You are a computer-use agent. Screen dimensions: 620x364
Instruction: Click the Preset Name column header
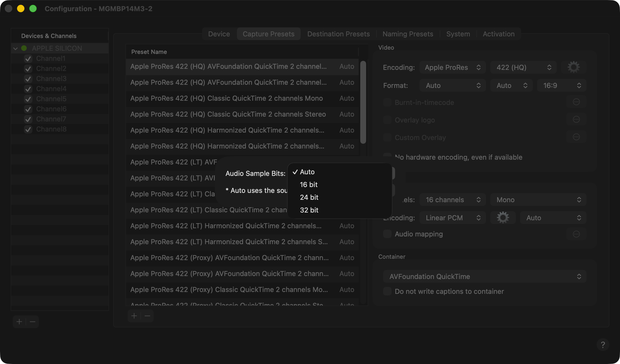(242, 52)
